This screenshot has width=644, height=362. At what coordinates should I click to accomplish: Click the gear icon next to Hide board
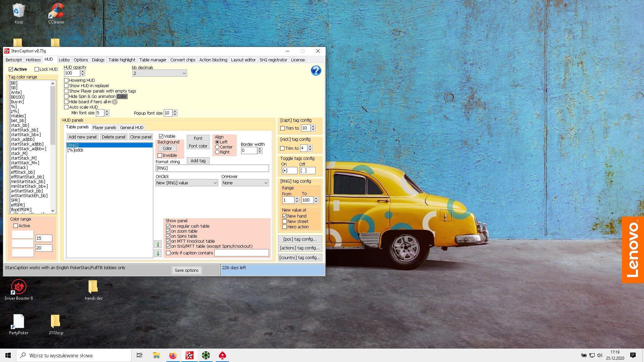click(115, 102)
